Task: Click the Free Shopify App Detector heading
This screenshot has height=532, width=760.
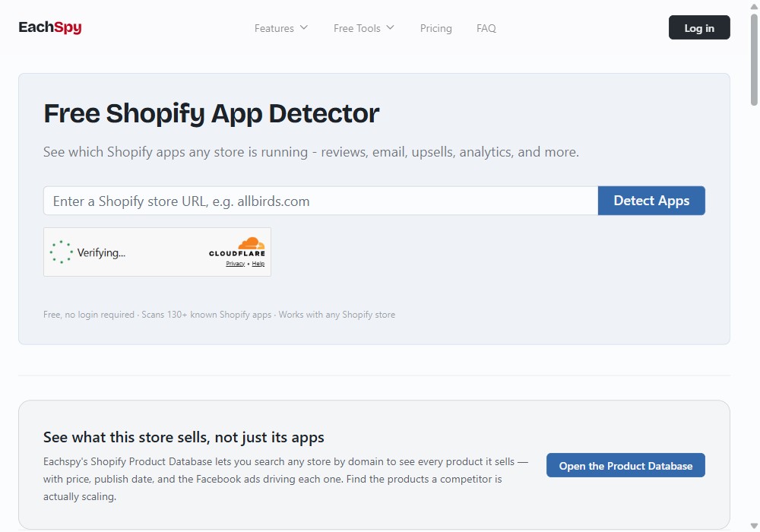Action: pyautogui.click(x=211, y=114)
